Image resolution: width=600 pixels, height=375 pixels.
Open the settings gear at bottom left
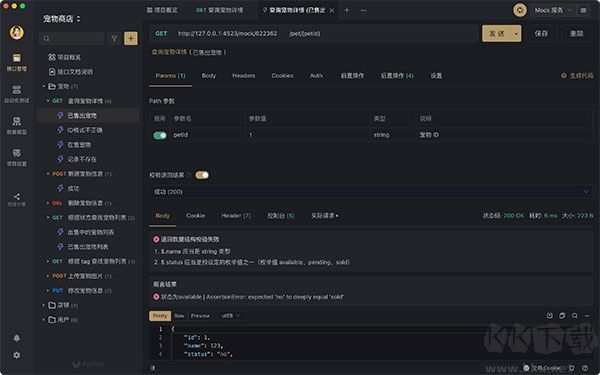pyautogui.click(x=16, y=355)
